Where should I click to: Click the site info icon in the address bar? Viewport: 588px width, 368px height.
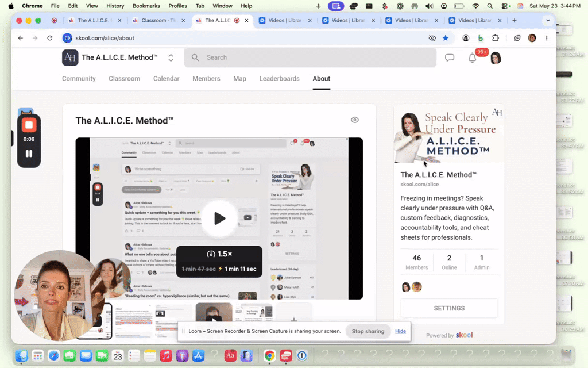click(x=67, y=38)
